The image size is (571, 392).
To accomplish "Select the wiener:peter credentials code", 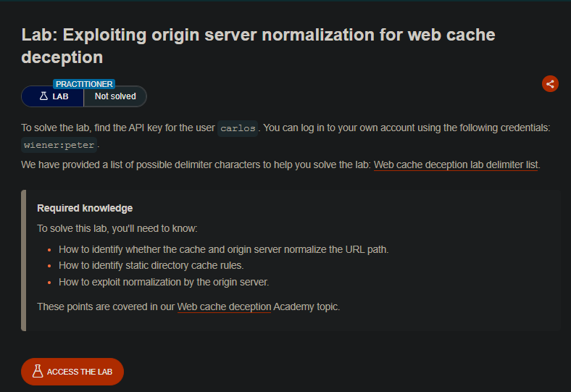I will point(59,145).
